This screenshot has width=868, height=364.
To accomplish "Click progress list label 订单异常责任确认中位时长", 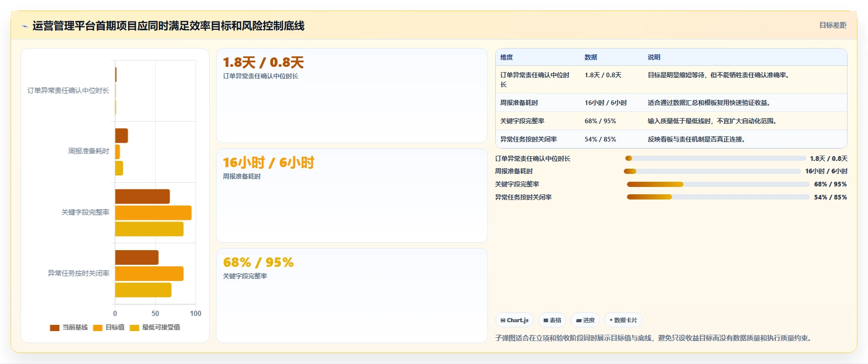I will click(533, 159).
